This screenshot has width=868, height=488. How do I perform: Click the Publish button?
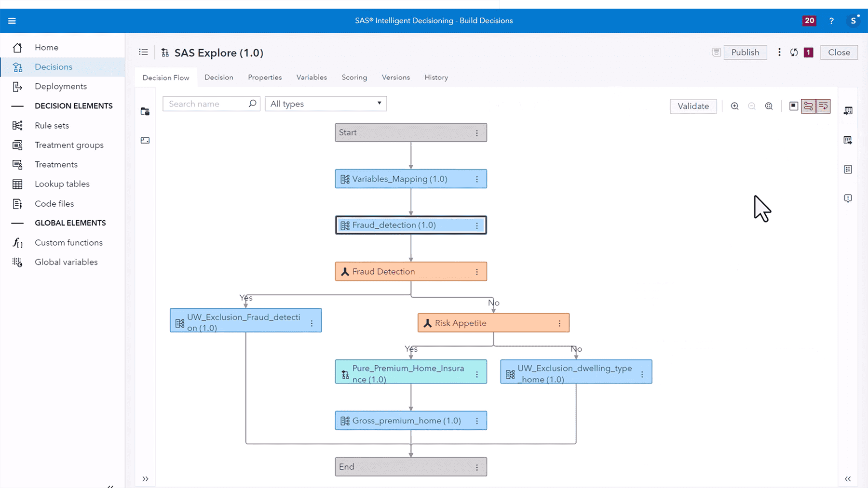(745, 53)
